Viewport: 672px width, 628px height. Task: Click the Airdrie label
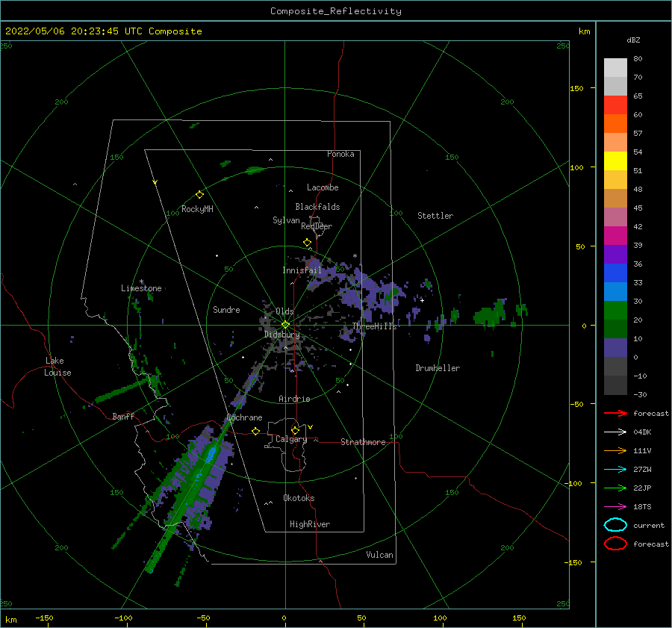tap(294, 399)
